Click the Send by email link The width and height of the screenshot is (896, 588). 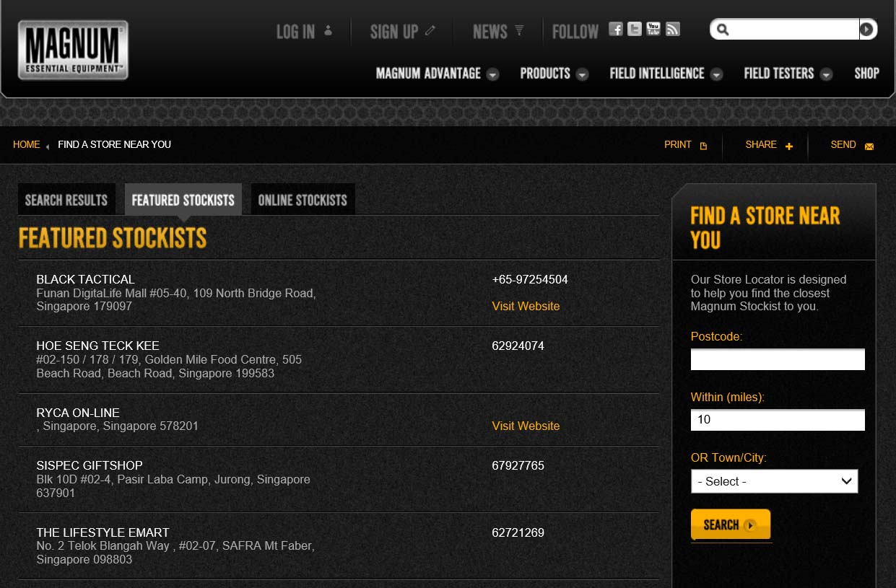click(x=852, y=145)
